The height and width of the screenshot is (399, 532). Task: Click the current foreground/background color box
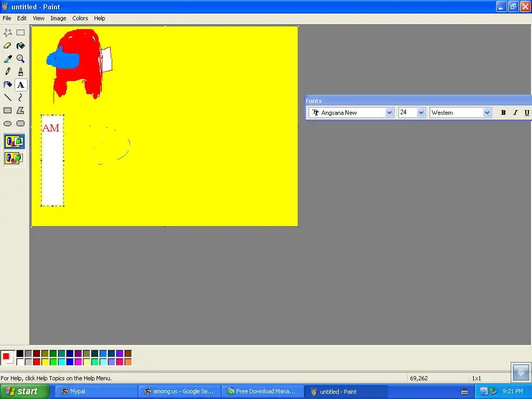[x=7, y=358]
